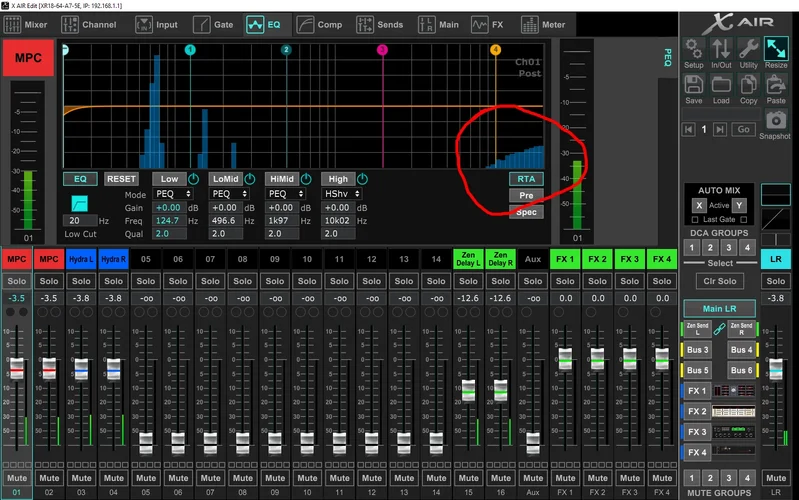Open the In/Out routing icon
This screenshot has width=799, height=500.
pyautogui.click(x=721, y=49)
